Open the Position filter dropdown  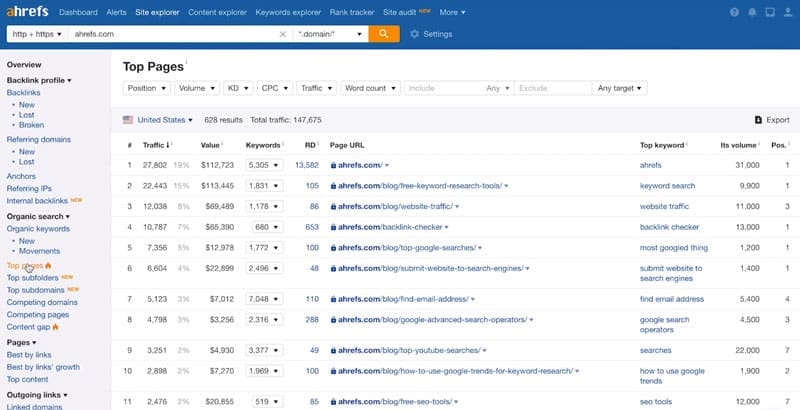pyautogui.click(x=147, y=88)
